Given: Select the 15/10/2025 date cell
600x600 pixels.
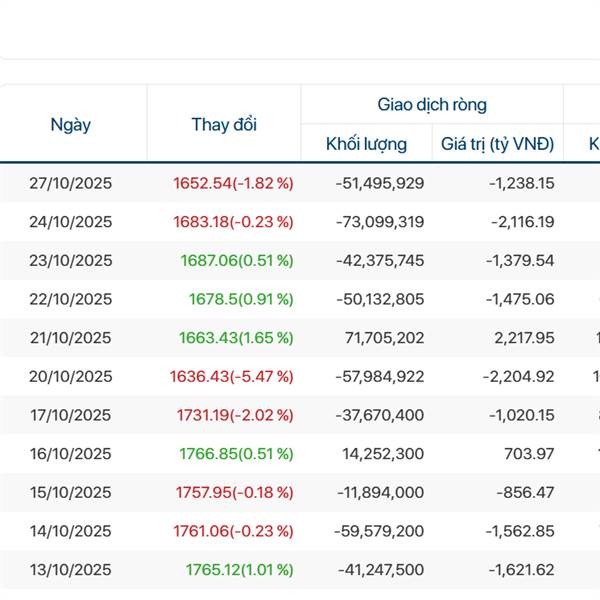Looking at the screenshot, I should tap(71, 493).
